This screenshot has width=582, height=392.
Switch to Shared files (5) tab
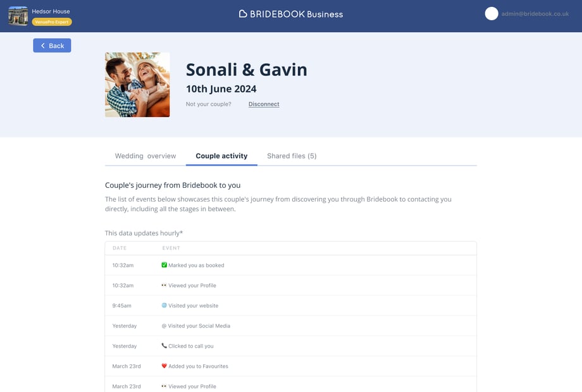pos(292,156)
